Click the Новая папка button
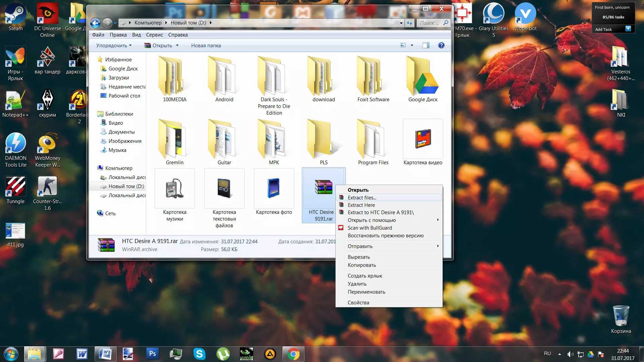The height and width of the screenshot is (362, 644). click(206, 46)
